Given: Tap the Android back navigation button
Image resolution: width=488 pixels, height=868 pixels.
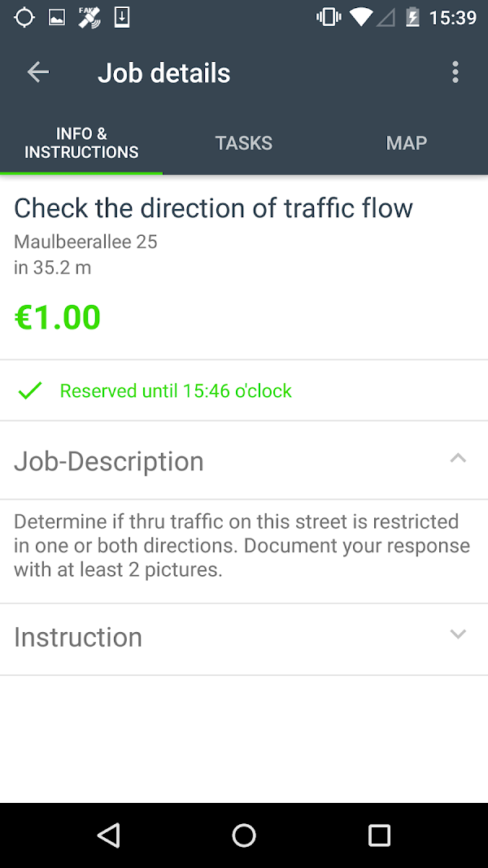Looking at the screenshot, I should pos(108,835).
